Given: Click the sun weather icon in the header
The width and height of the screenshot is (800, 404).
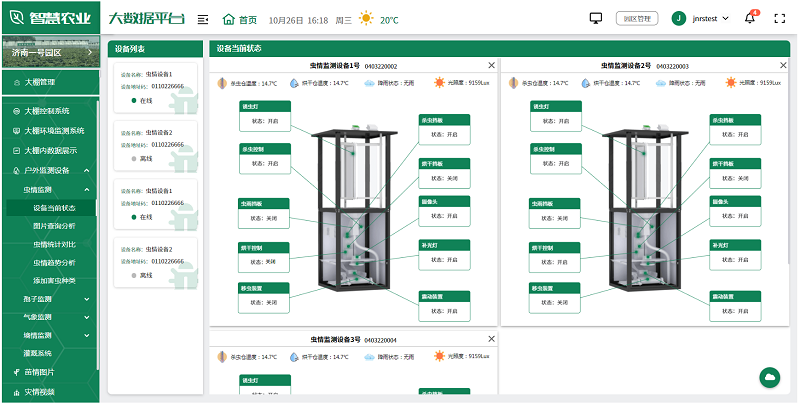Looking at the screenshot, I should click(366, 19).
